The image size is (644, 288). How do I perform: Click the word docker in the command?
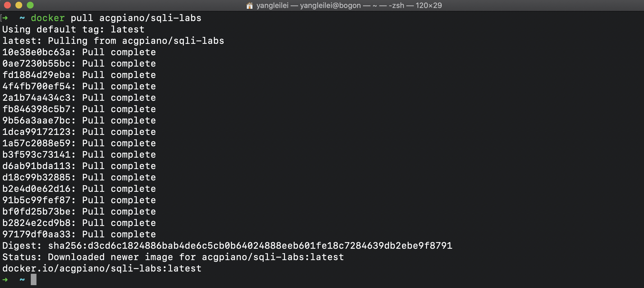tap(48, 18)
